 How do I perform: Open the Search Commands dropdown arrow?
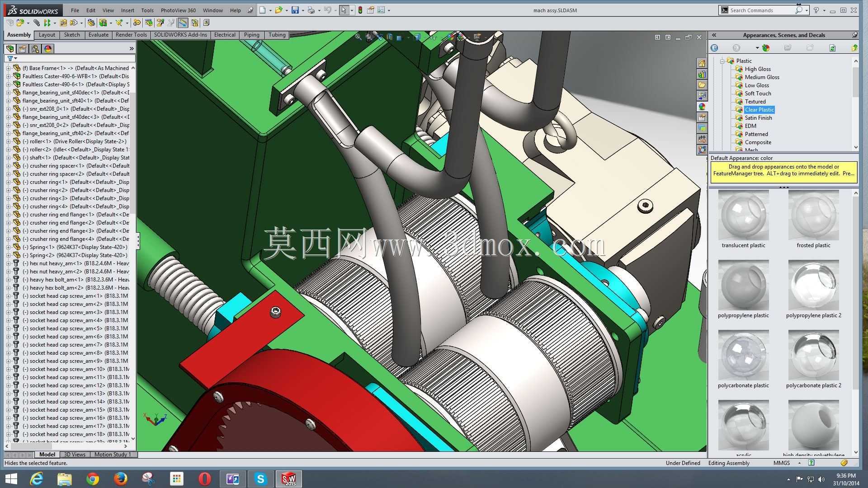[807, 10]
